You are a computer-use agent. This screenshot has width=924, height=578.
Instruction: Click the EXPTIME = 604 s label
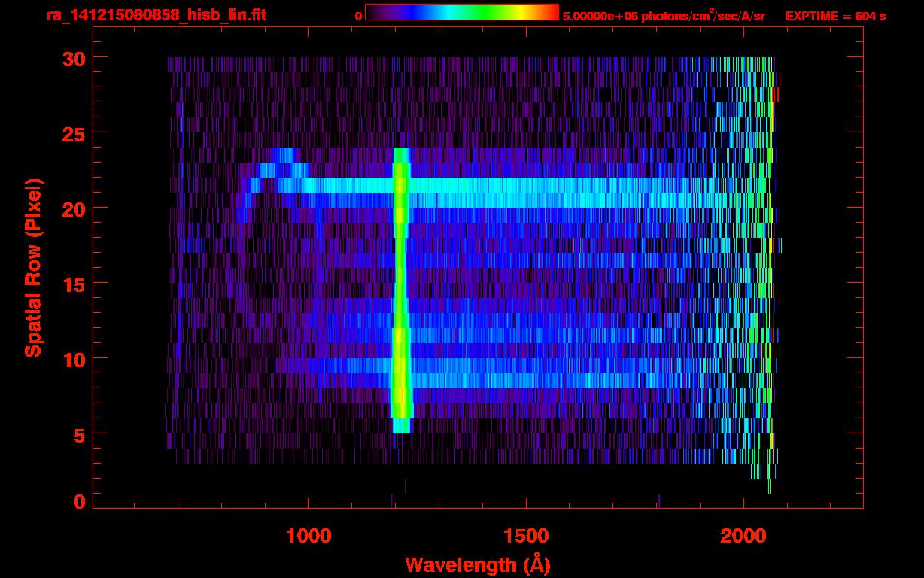point(835,15)
